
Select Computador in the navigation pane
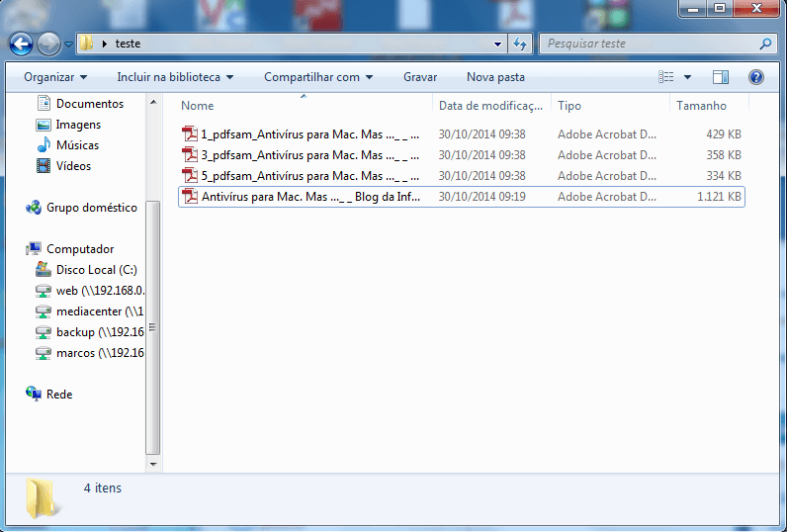[x=80, y=249]
